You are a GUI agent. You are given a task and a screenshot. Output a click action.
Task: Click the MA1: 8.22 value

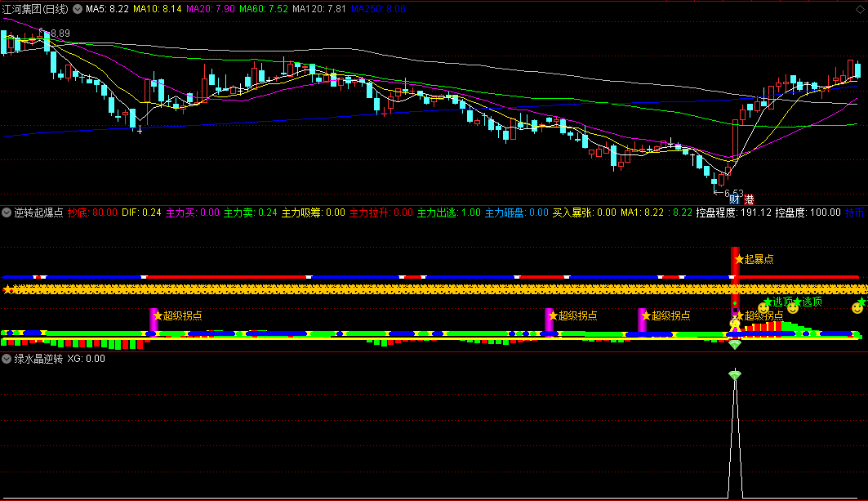(x=642, y=212)
